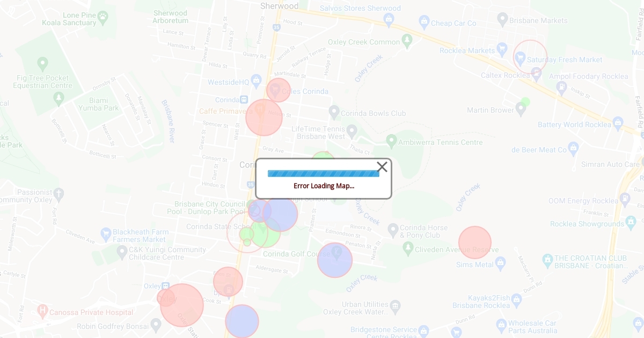Select Martin Brower location pin
Image resolution: width=644 pixels, height=338 pixels.
pyautogui.click(x=520, y=109)
